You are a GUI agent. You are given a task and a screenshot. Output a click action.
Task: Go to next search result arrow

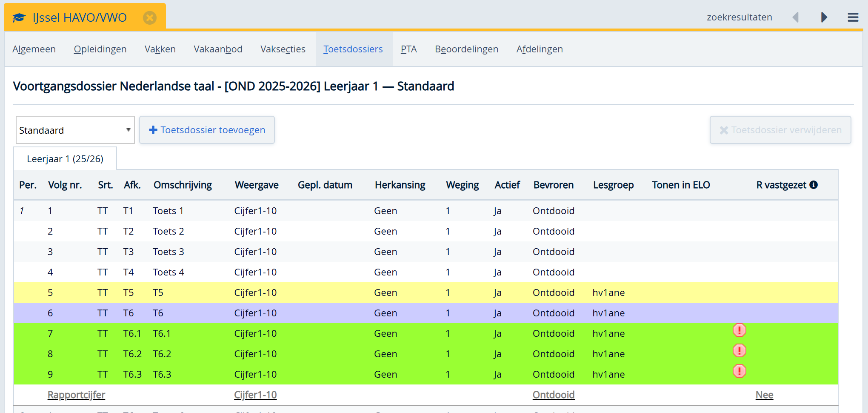tap(824, 17)
